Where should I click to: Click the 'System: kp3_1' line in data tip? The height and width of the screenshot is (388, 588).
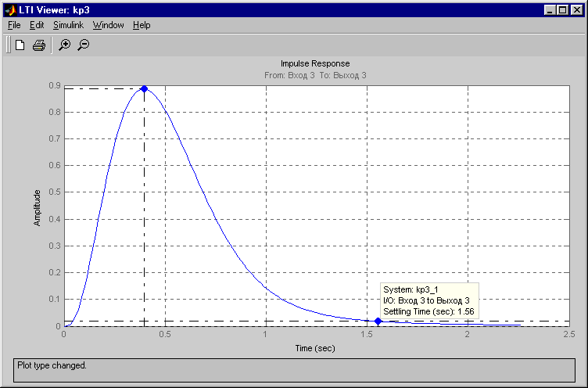(x=411, y=289)
